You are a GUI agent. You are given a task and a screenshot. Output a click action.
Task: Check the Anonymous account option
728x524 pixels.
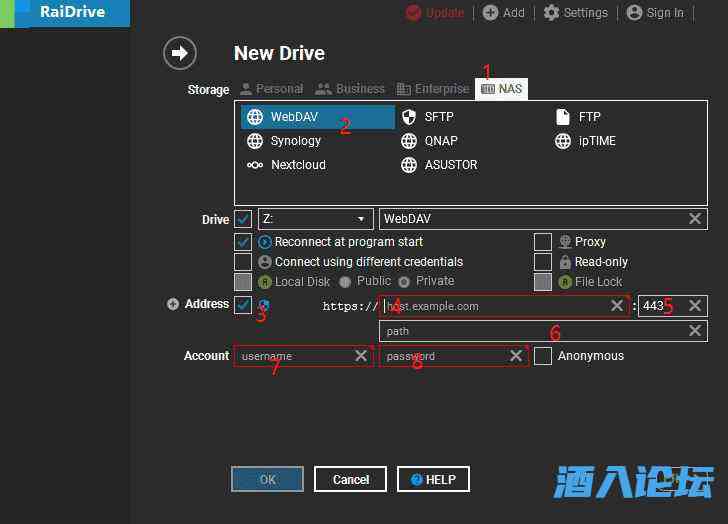pyautogui.click(x=543, y=356)
